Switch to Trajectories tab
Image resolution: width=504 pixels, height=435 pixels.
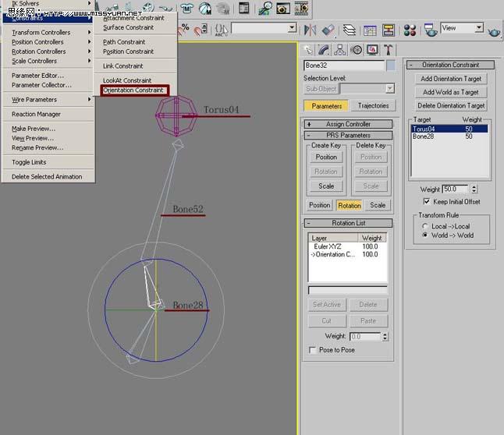coord(373,106)
